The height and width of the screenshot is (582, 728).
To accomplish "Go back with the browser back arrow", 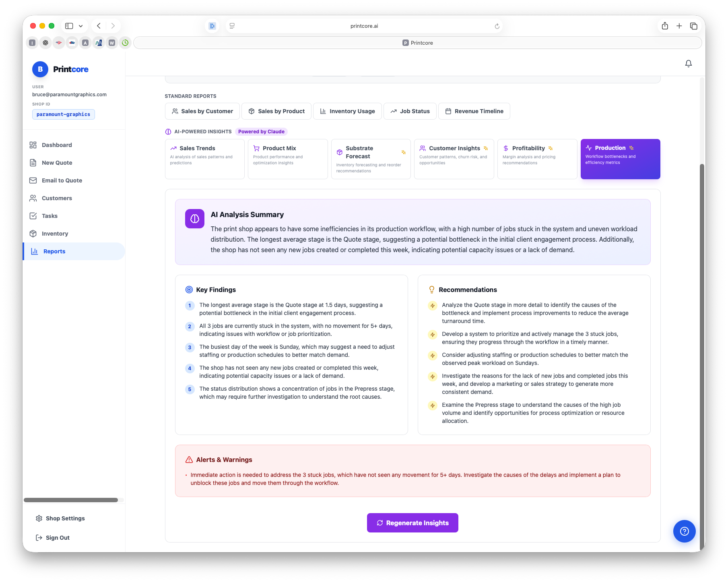I will 99,26.
